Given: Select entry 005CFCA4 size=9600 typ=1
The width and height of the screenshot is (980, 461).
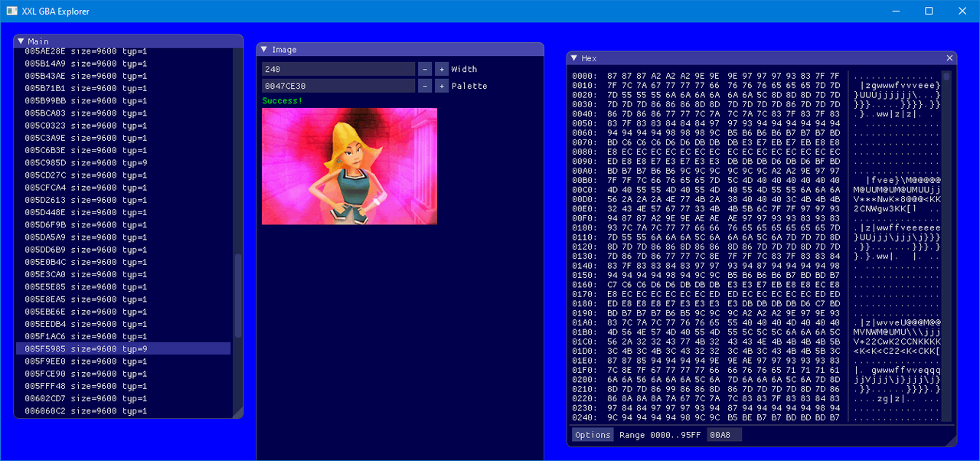Looking at the screenshot, I should (x=123, y=188).
